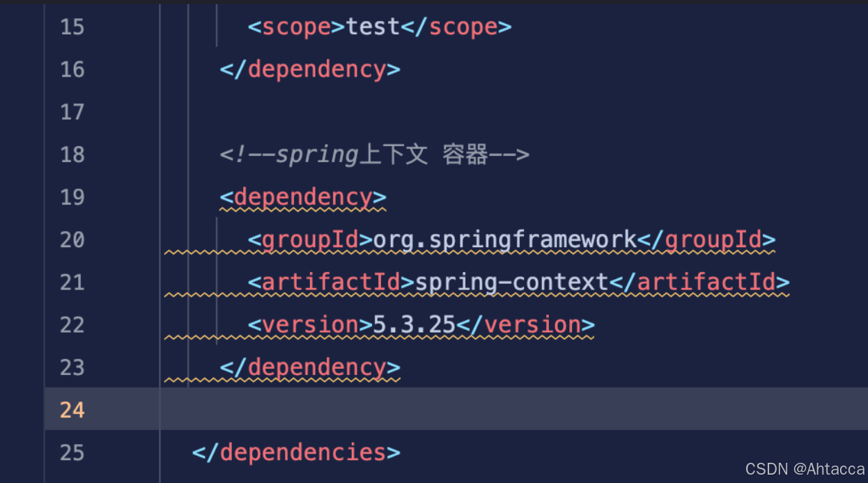Click line number 21 in the gutter
This screenshot has width=868, height=483.
(x=72, y=283)
